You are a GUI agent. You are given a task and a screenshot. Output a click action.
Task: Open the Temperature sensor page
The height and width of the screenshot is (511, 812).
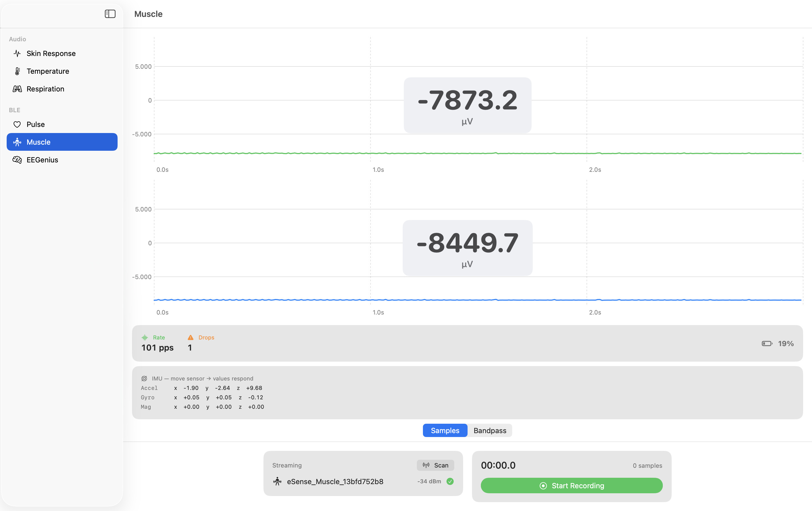[x=62, y=71]
